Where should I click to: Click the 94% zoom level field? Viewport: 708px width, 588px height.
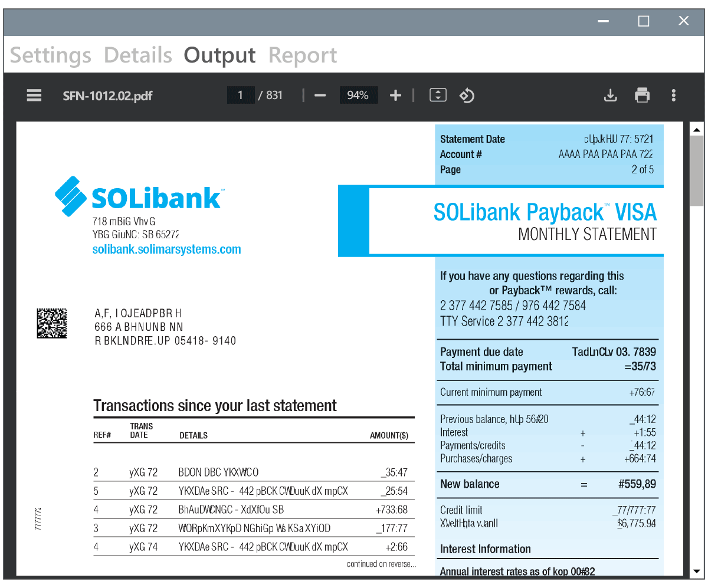[358, 96]
